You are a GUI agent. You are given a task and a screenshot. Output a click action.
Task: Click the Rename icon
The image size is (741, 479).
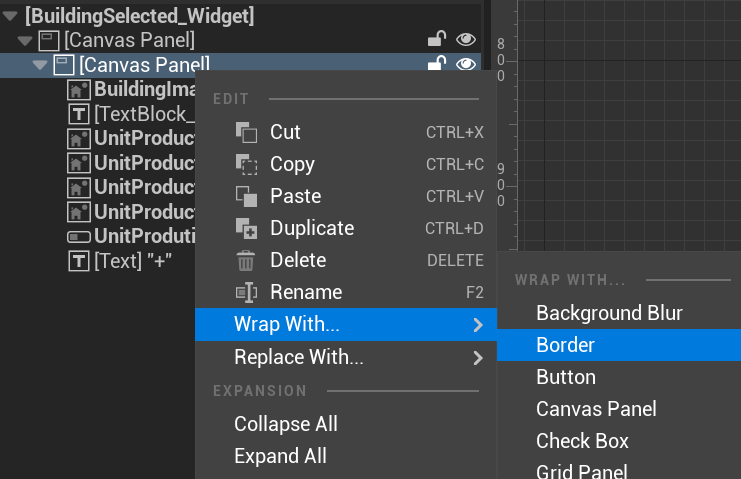point(246,292)
